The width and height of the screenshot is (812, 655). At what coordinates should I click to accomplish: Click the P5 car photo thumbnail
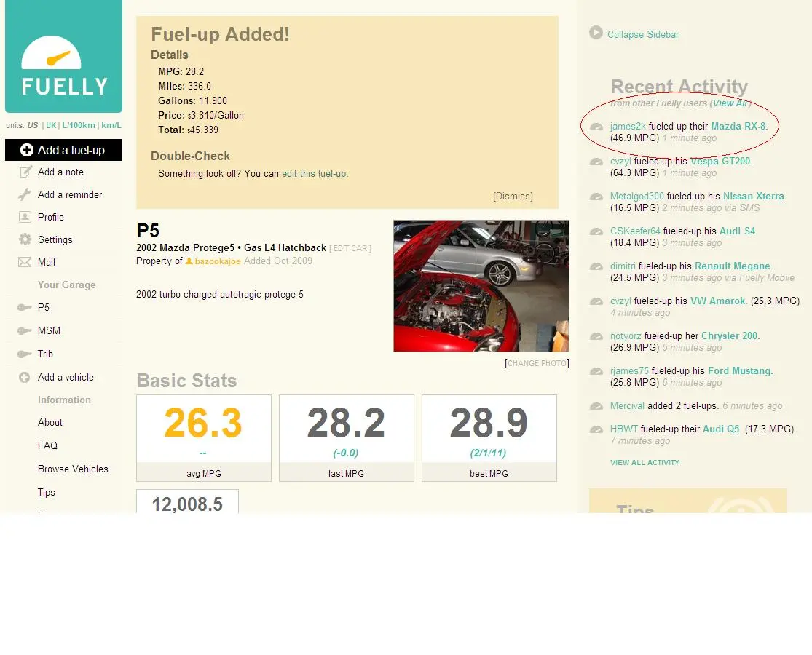click(481, 286)
